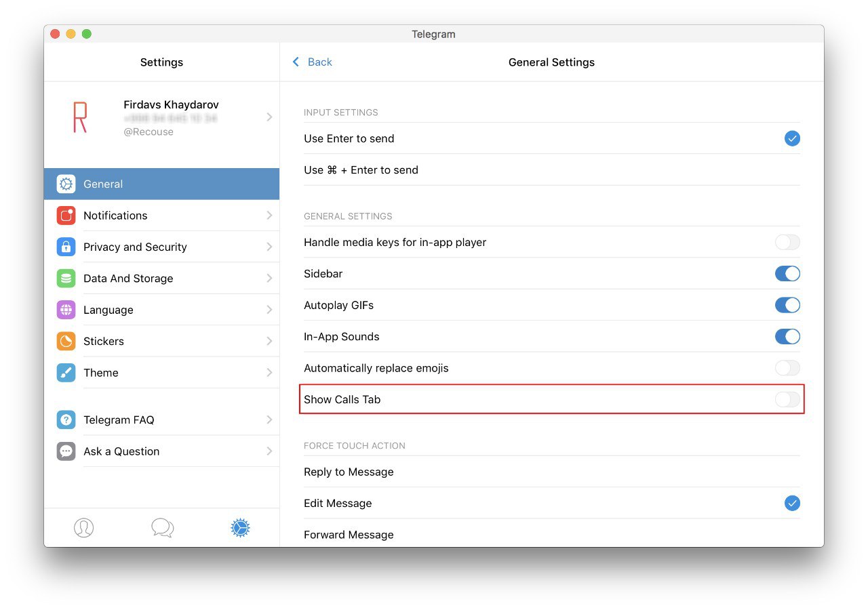868x610 pixels.
Task: Open the Chats tab at bottom
Action: pyautogui.click(x=163, y=527)
